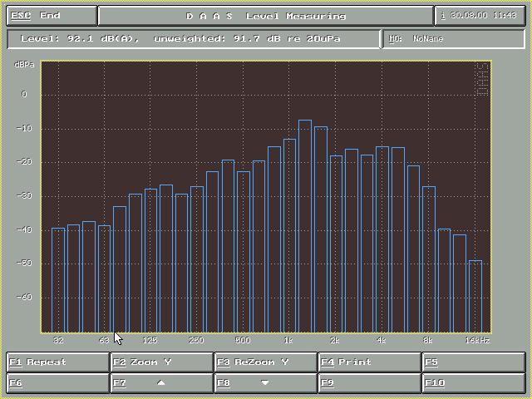Select the MO: NoName field
The image size is (532, 399).
tap(453, 39)
